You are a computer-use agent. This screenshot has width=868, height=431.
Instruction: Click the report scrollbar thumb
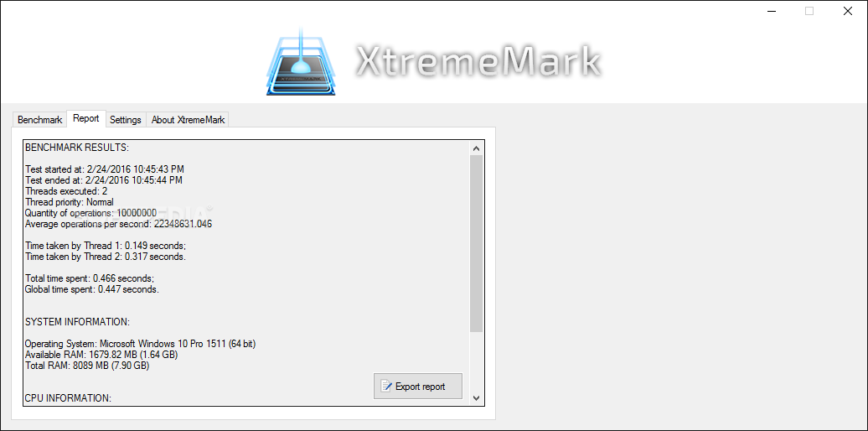[x=476, y=244]
